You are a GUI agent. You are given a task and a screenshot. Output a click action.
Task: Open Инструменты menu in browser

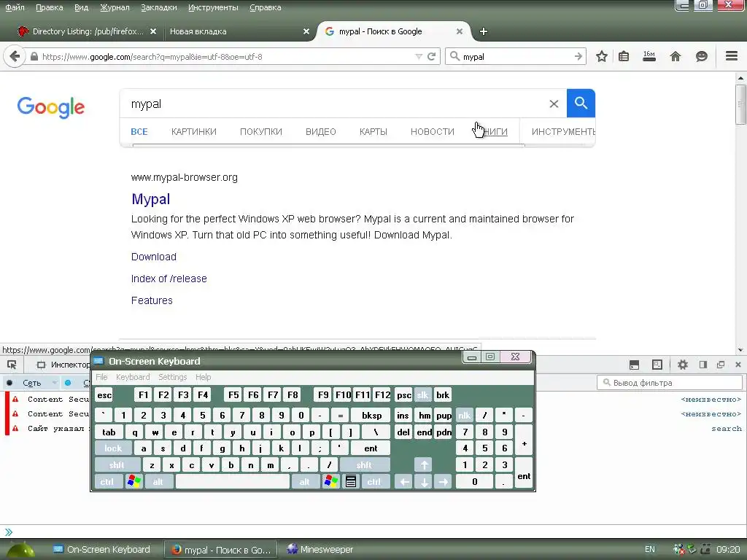[213, 7]
